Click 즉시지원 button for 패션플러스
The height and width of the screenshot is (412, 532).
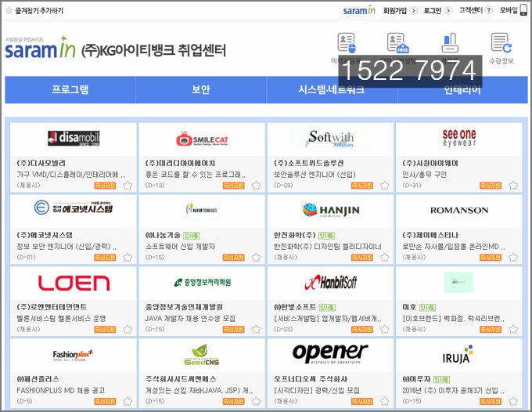point(105,402)
